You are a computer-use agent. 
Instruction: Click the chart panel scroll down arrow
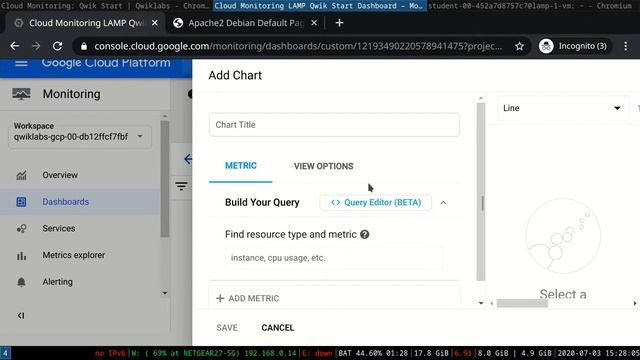click(x=481, y=303)
